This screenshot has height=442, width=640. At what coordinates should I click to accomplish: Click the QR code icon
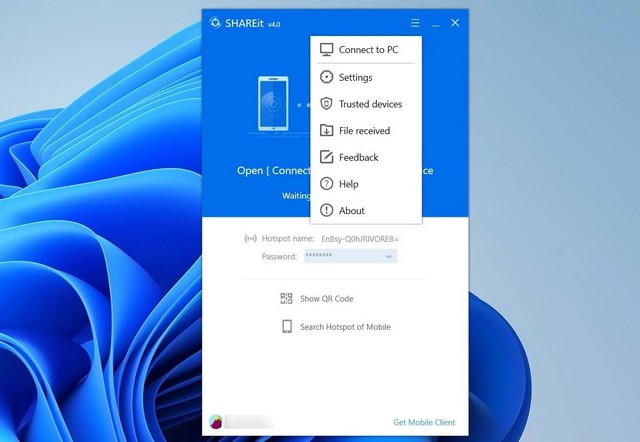click(286, 298)
